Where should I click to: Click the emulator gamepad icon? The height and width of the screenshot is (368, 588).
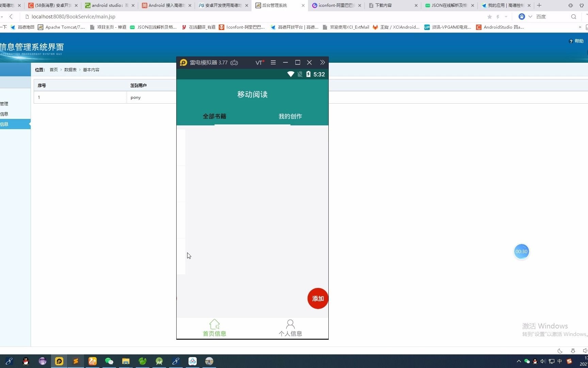234,62
